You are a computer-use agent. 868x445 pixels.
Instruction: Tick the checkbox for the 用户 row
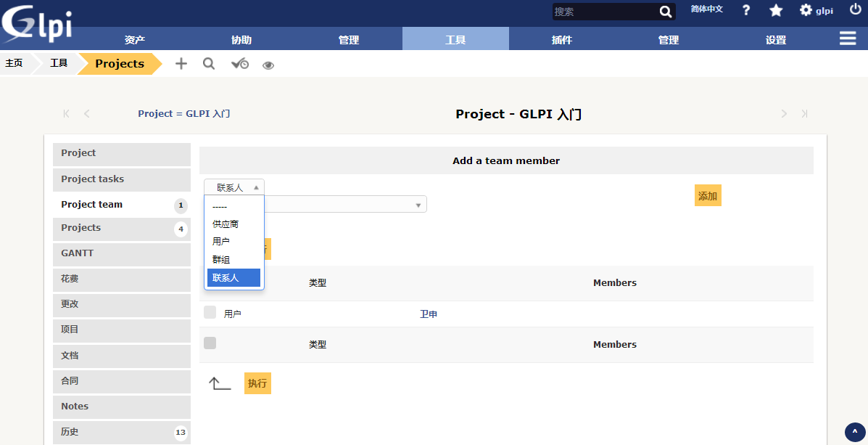pos(210,312)
